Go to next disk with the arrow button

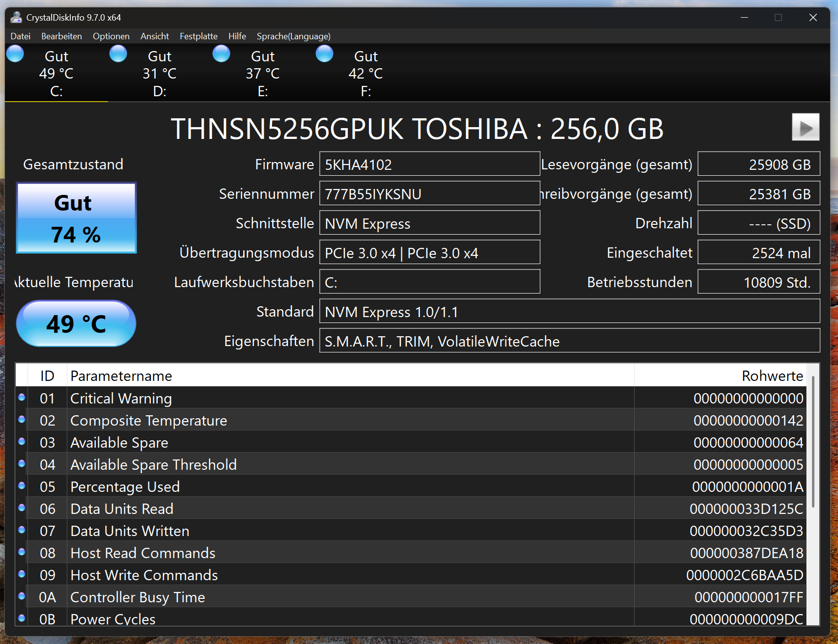[x=806, y=127]
